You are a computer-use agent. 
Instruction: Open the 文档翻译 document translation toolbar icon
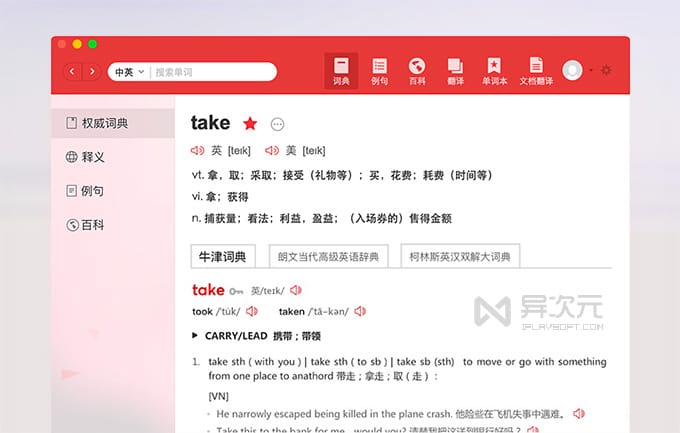(536, 71)
